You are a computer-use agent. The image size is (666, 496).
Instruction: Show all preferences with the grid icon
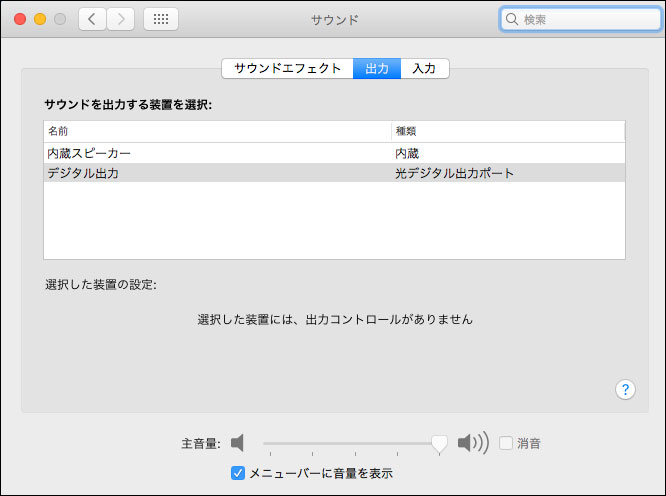tap(161, 19)
